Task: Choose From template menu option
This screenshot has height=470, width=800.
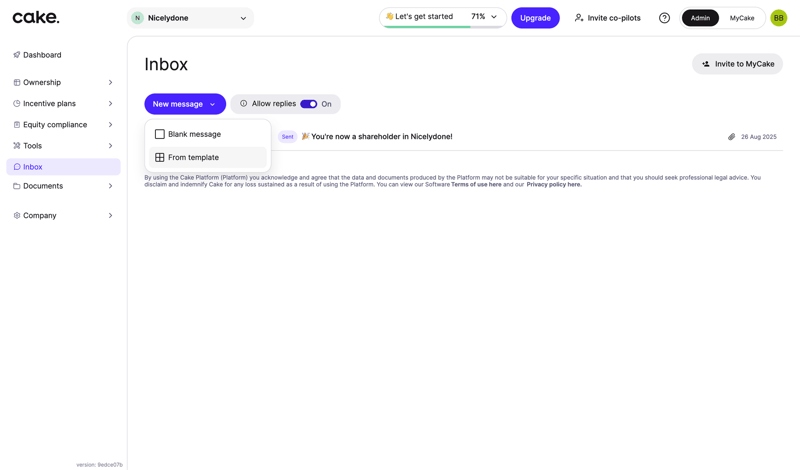Action: click(193, 157)
